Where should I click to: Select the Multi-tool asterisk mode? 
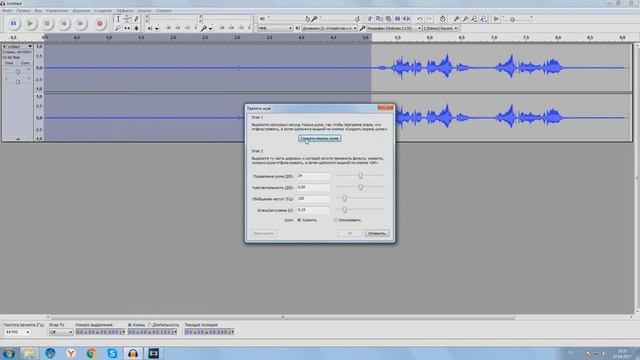pyautogui.click(x=136, y=28)
